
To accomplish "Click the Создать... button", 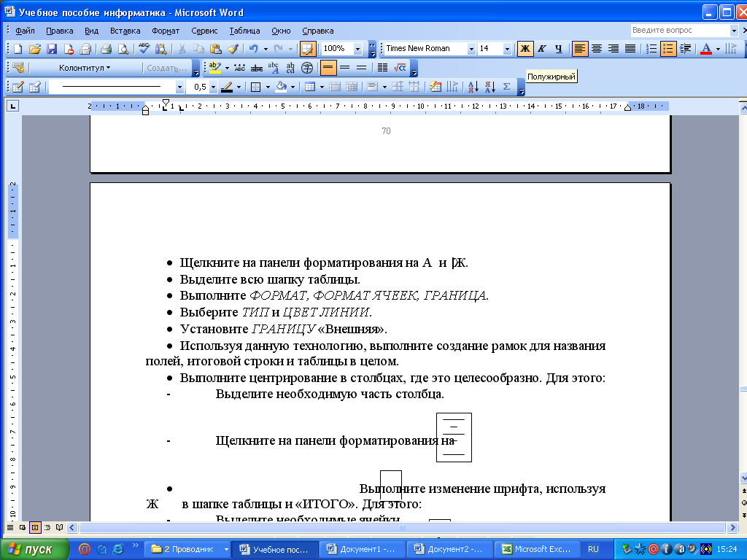I will (167, 68).
